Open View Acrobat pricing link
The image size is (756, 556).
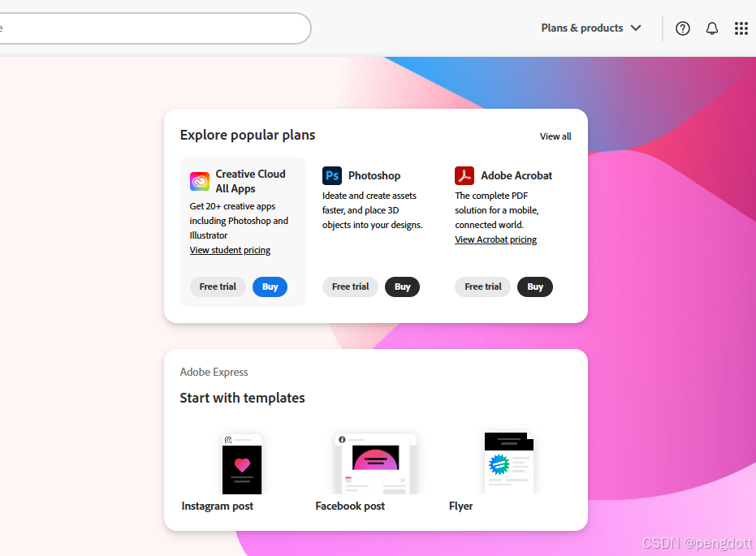coord(495,239)
